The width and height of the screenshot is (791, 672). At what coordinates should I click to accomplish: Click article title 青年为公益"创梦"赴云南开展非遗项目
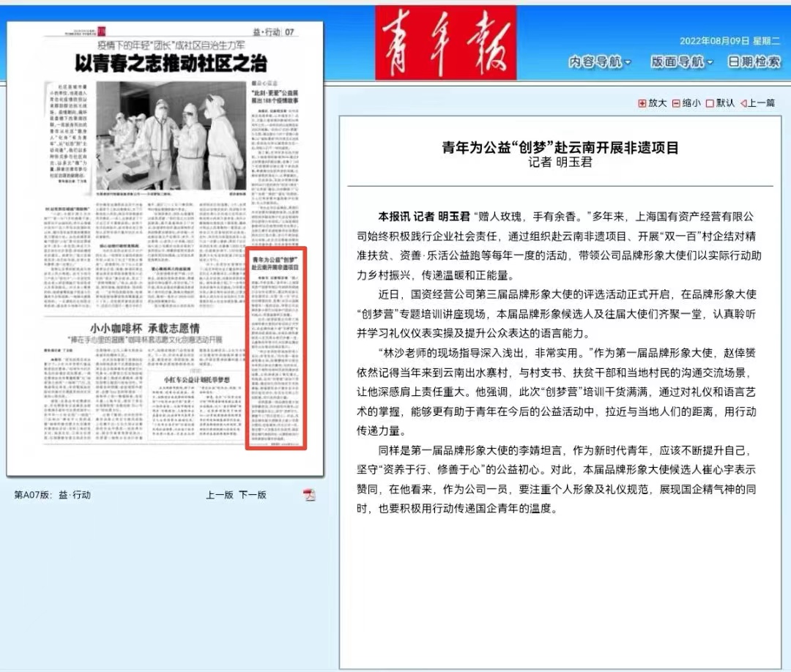560,148
